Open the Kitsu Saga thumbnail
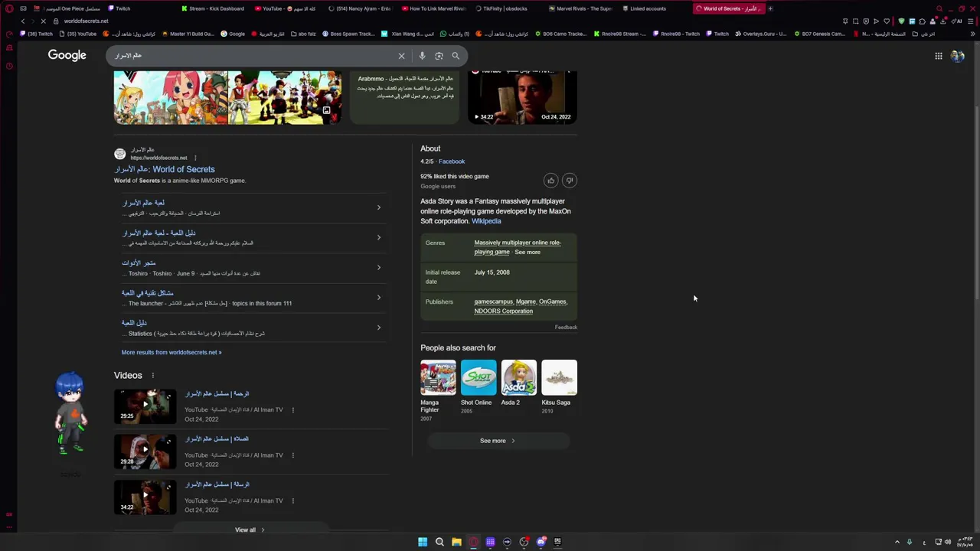Image resolution: width=980 pixels, height=551 pixels. point(559,377)
